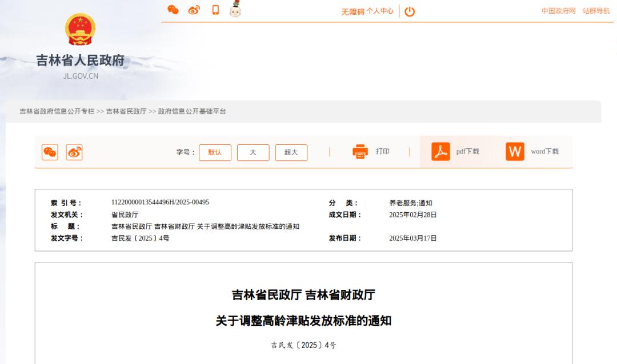Click 吉林省民政厅 breadcrumb link
Image resolution: width=617 pixels, height=364 pixels.
126,111
